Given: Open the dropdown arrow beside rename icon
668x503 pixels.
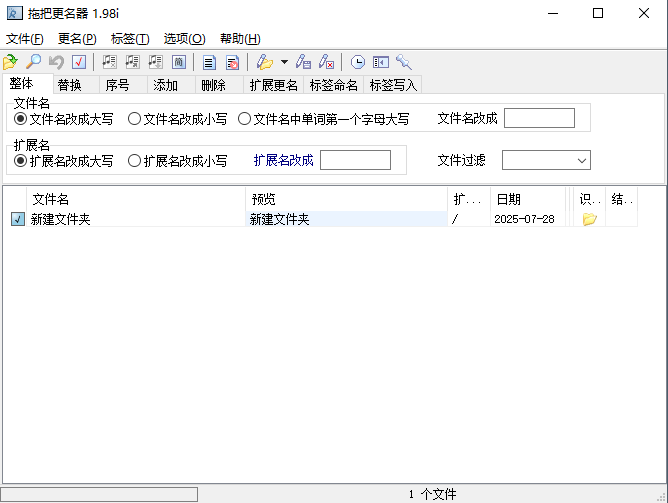Looking at the screenshot, I should (x=284, y=62).
